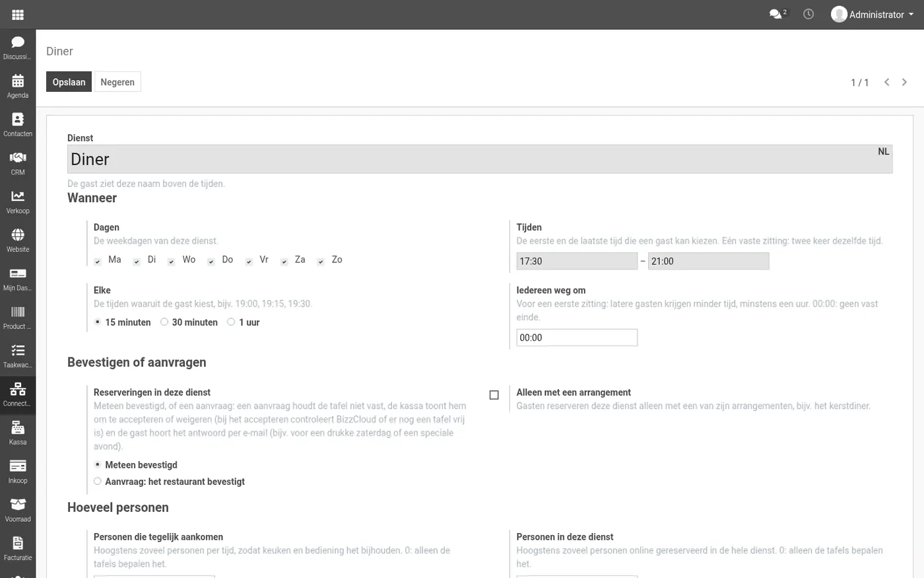The height and width of the screenshot is (578, 924).
Task: Go to next record arrow
Action: (x=904, y=82)
